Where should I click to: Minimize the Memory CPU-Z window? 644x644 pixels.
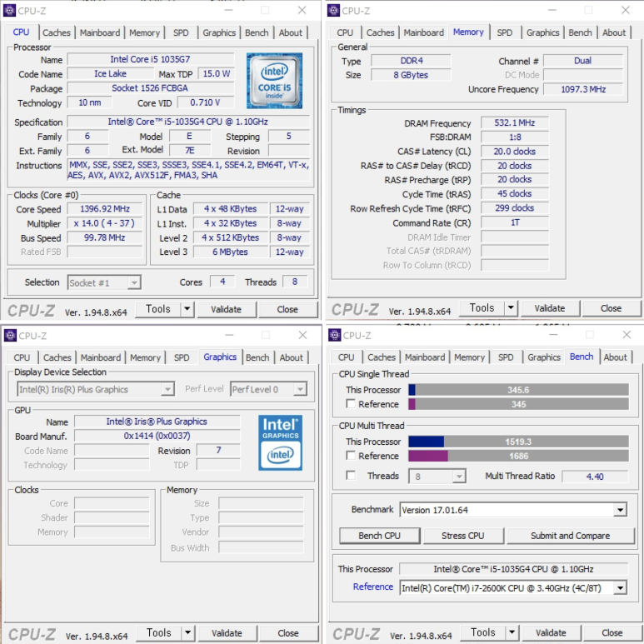coord(552,10)
